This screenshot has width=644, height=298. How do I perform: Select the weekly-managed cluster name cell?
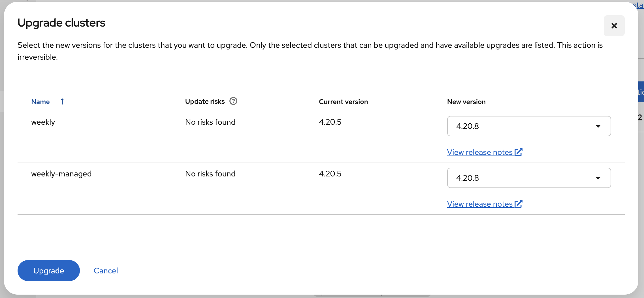[61, 174]
